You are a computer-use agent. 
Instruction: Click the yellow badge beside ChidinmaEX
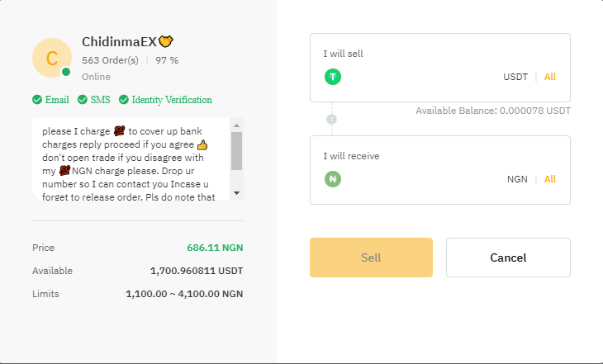[x=166, y=41]
